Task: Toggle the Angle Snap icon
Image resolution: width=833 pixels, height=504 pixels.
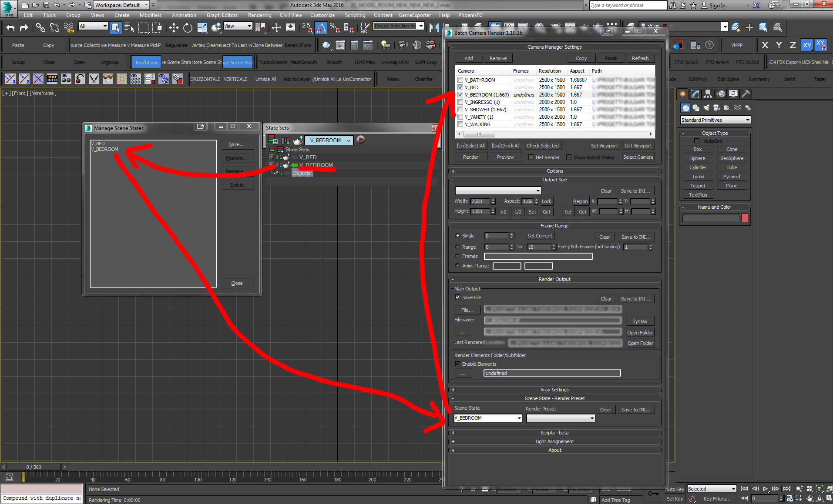Action: (x=321, y=28)
